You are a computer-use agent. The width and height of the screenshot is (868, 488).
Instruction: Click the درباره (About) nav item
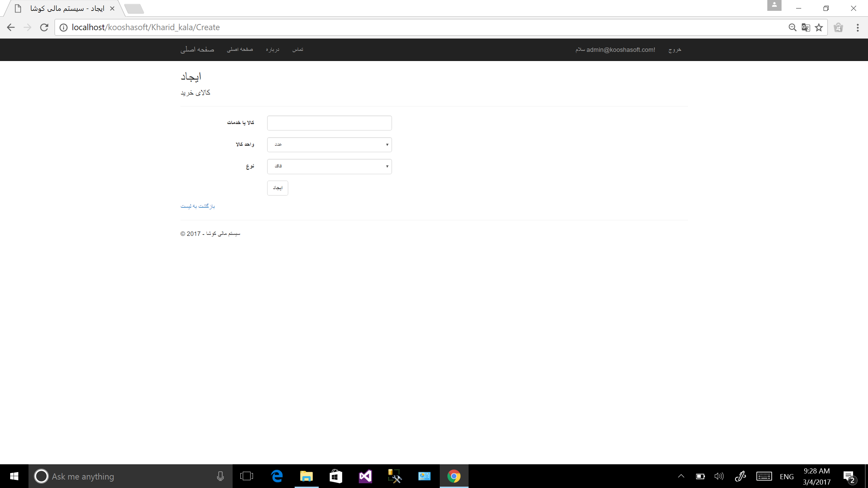coord(273,49)
